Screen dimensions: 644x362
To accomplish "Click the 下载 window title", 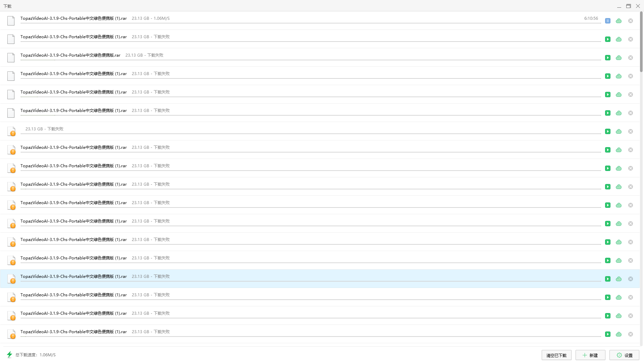I will [x=7, y=6].
